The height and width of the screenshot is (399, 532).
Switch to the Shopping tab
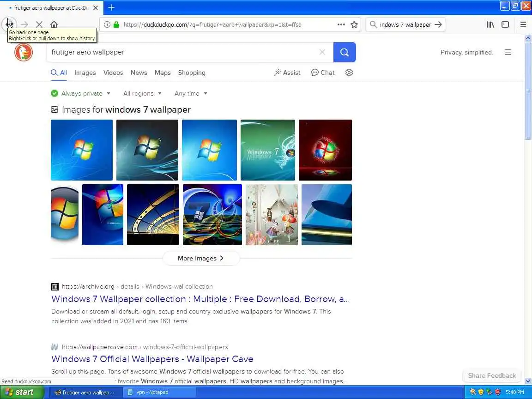192,73
